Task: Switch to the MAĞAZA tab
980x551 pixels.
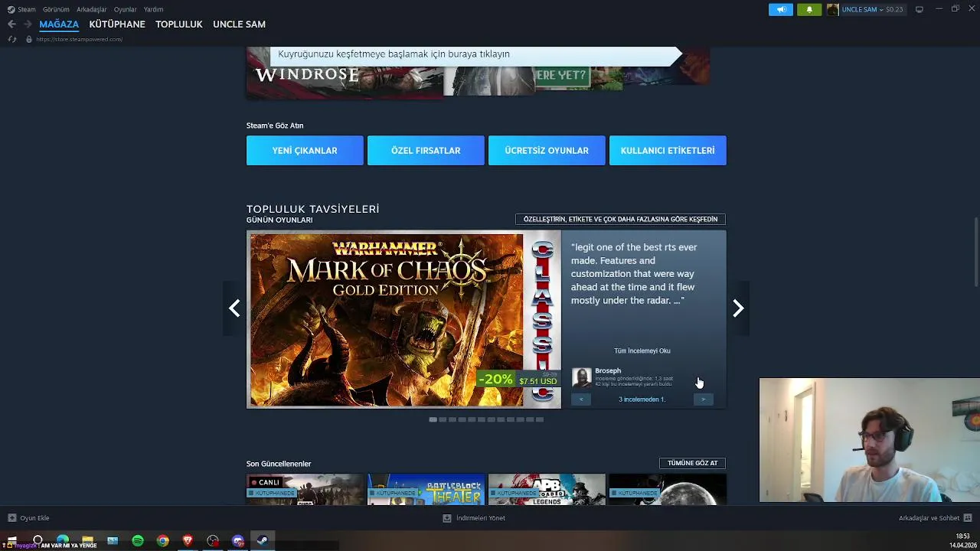Action: pyautogui.click(x=59, y=24)
